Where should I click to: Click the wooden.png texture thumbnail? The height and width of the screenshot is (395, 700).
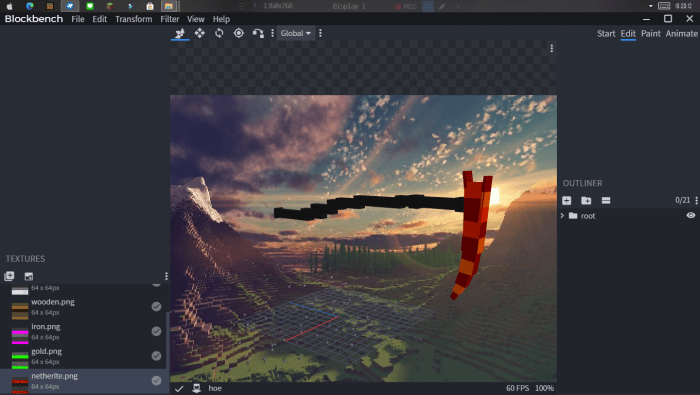pyautogui.click(x=20, y=311)
